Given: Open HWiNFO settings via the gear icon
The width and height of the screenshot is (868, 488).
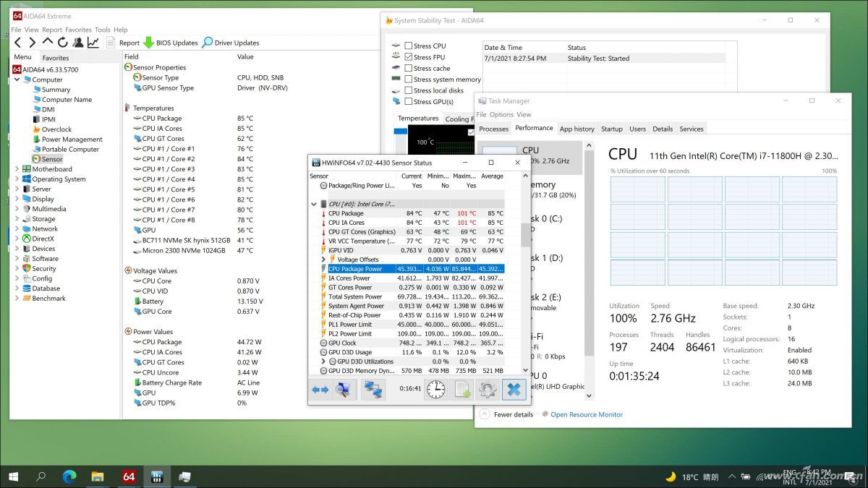Looking at the screenshot, I should coord(486,389).
